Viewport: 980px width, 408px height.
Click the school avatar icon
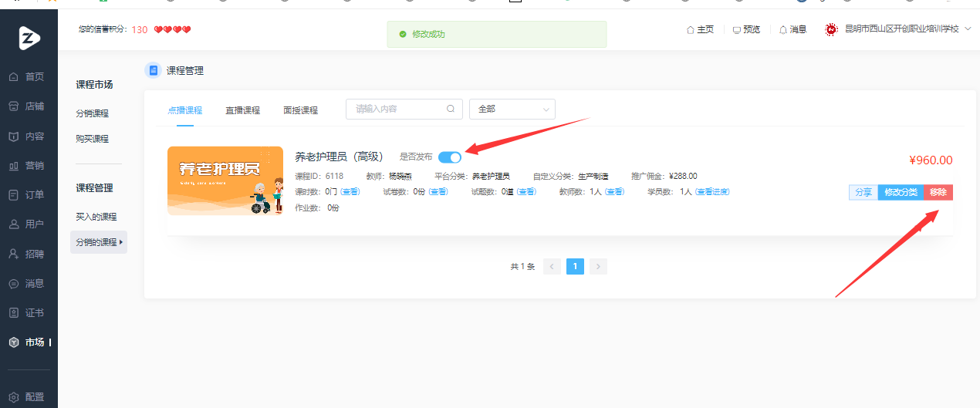click(831, 29)
